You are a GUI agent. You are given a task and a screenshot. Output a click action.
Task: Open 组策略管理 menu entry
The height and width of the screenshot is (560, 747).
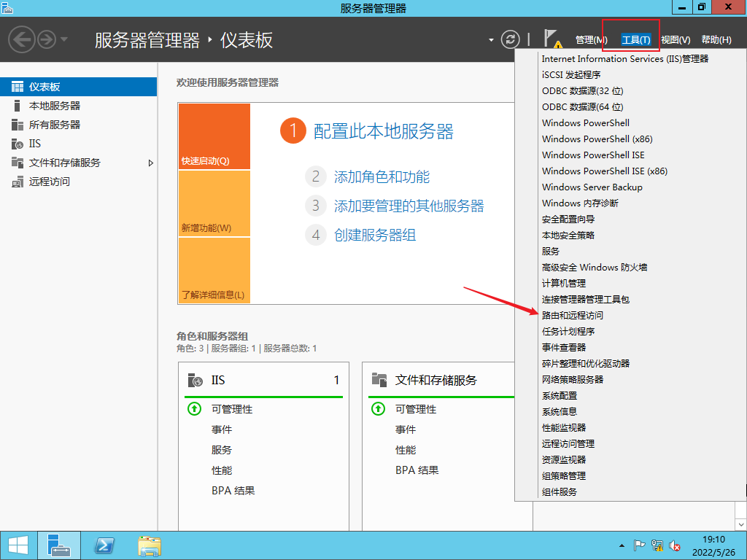pos(564,475)
